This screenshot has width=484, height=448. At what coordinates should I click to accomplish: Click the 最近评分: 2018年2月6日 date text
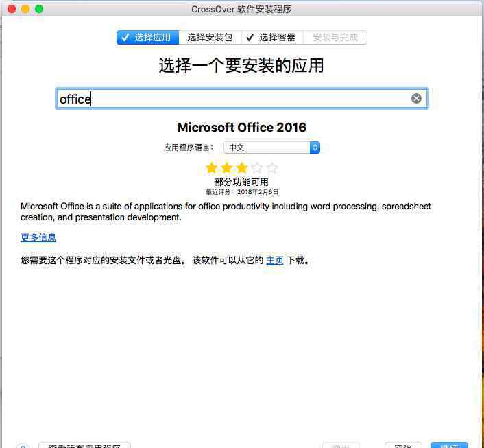[242, 192]
